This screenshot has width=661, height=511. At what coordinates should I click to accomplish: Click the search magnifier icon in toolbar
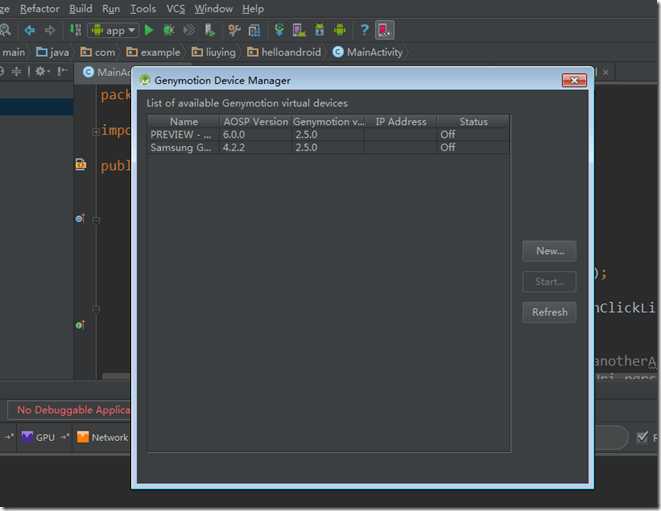pos(5,30)
